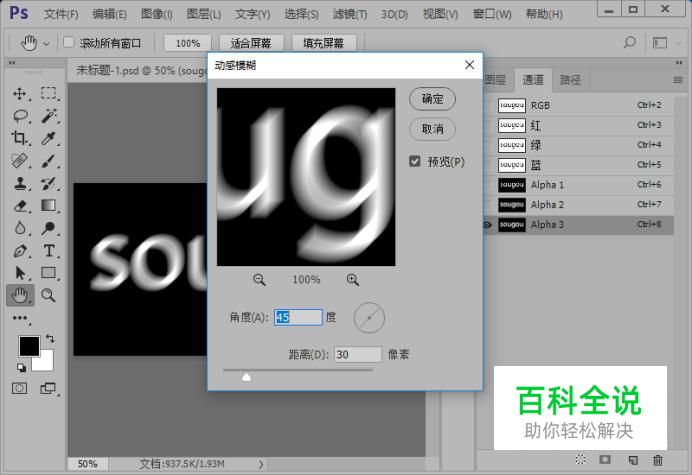Select the Magic Wand tool

[49, 116]
